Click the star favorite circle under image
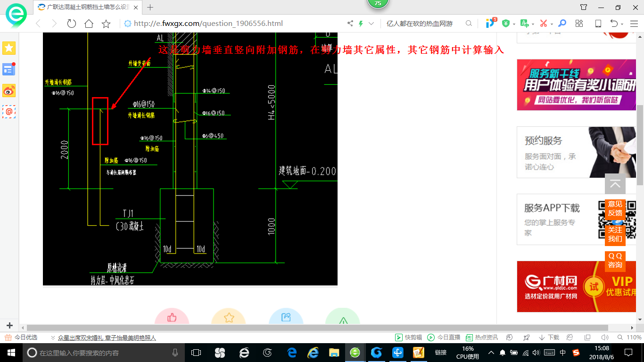This screenshot has height=362, width=644. click(x=229, y=318)
